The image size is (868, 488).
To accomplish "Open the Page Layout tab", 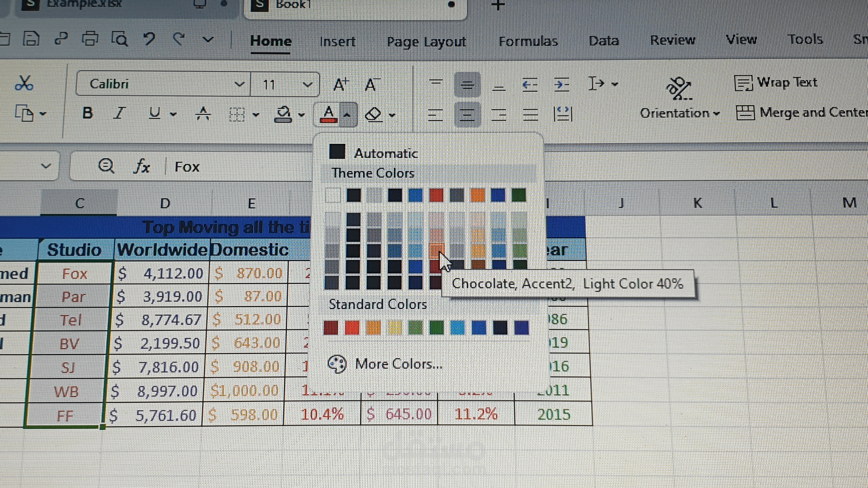I will [x=426, y=42].
